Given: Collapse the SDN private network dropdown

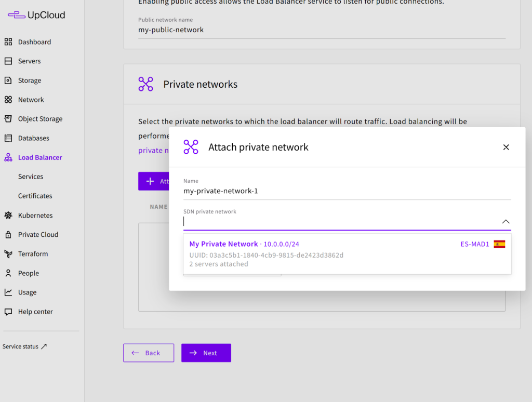Looking at the screenshot, I should (x=506, y=222).
